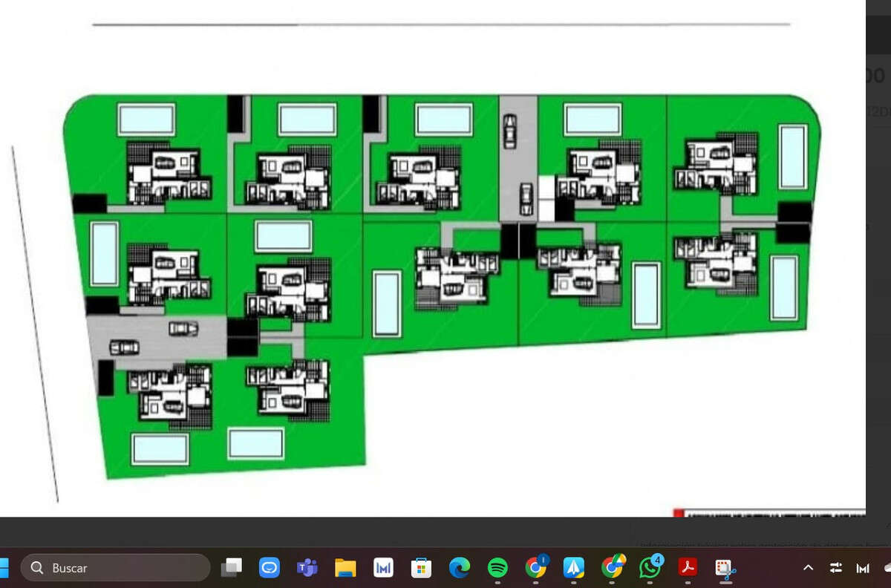
Task: Switch to Adobe Acrobat in taskbar
Action: coord(688,568)
